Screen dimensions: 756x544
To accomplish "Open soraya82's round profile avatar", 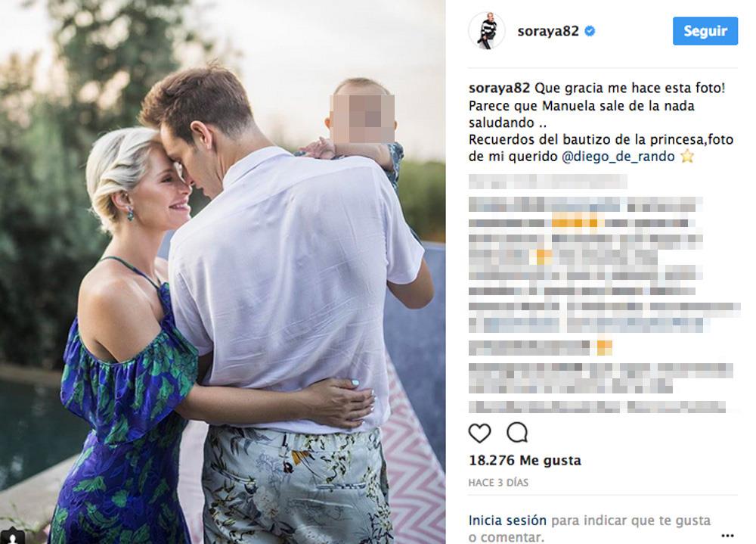I will (486, 31).
